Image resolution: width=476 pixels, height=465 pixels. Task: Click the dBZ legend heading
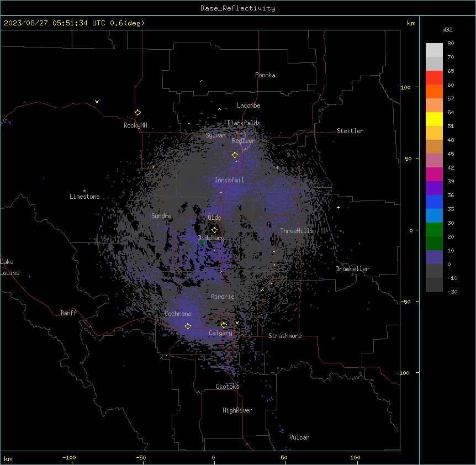447,30
